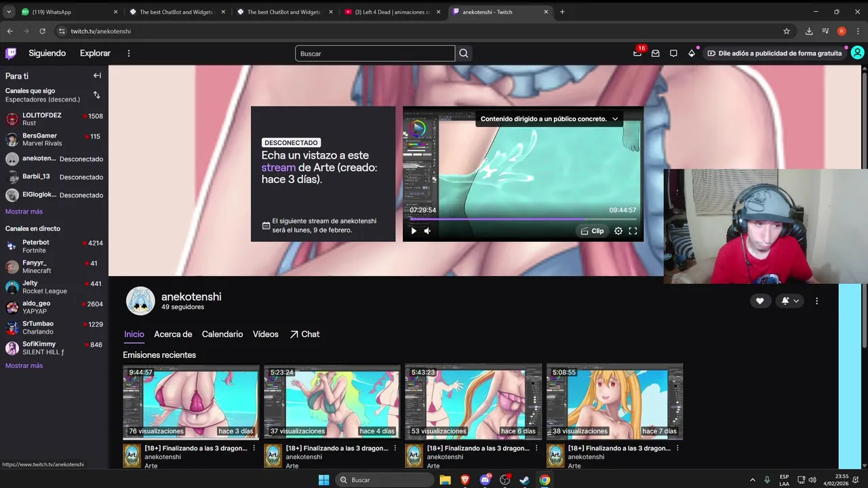The height and width of the screenshot is (488, 868).
Task: Open LOLITOFDEZ channel in sidebar
Action: click(54, 119)
